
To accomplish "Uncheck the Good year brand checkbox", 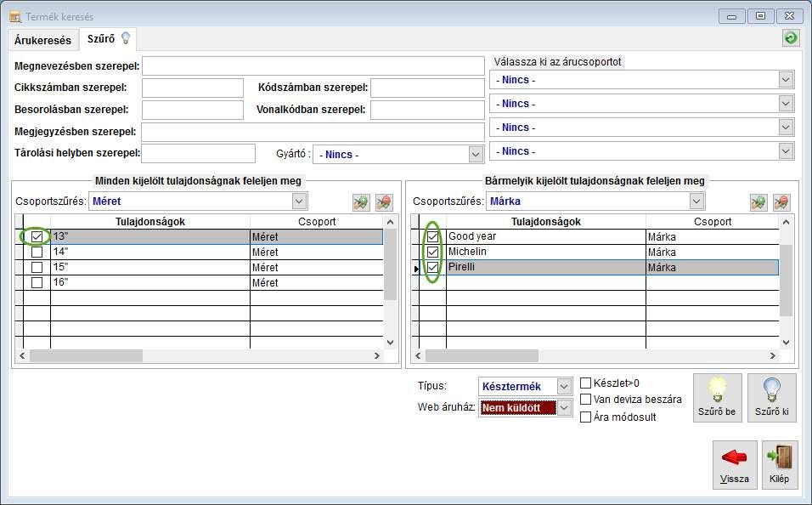I will pyautogui.click(x=433, y=236).
